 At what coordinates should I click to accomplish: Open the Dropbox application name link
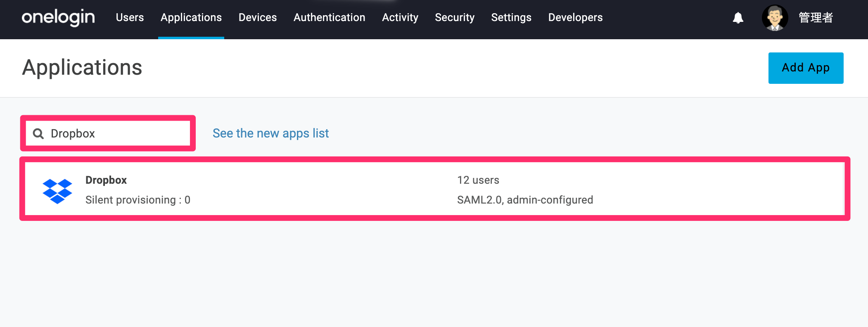106,180
